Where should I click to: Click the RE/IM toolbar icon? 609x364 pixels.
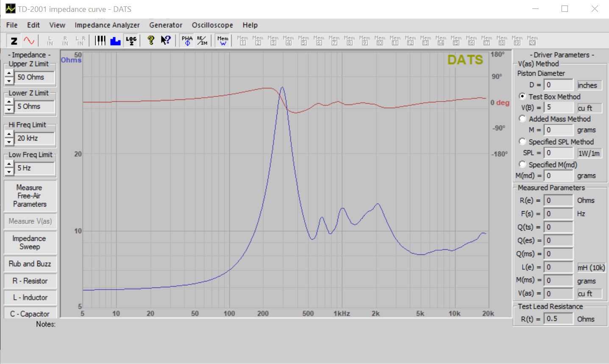(x=202, y=41)
